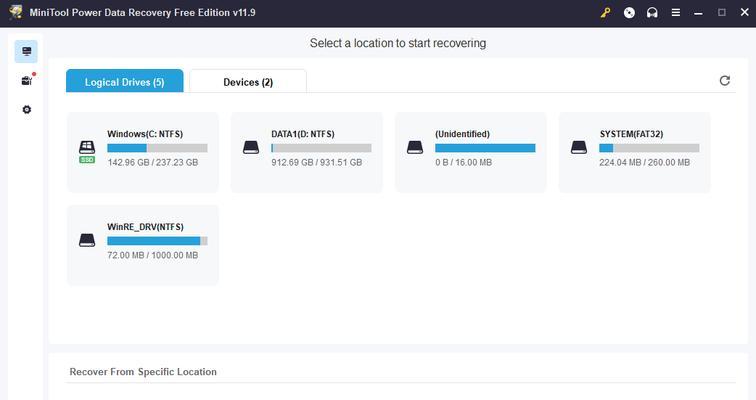Click the bootable media disc icon
The width and height of the screenshot is (756, 400).
click(x=629, y=13)
